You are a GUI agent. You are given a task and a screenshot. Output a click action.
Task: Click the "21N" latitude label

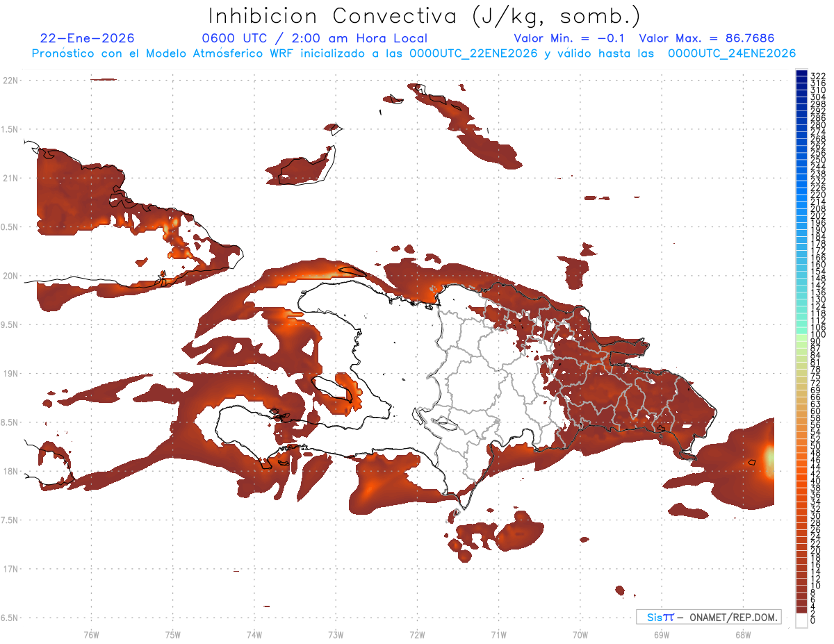(x=10, y=179)
